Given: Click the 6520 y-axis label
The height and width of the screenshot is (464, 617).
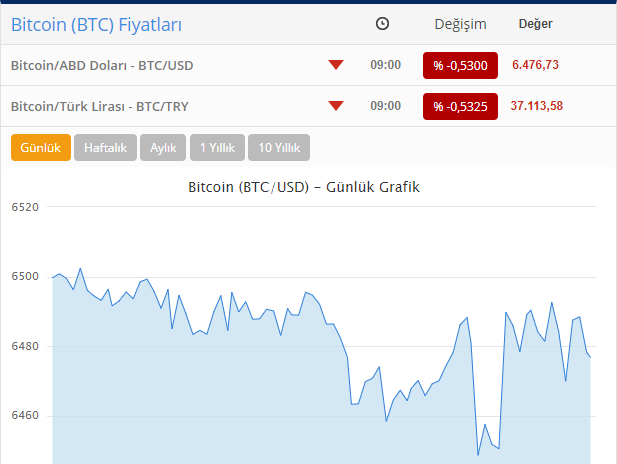Looking at the screenshot, I should [x=25, y=207].
